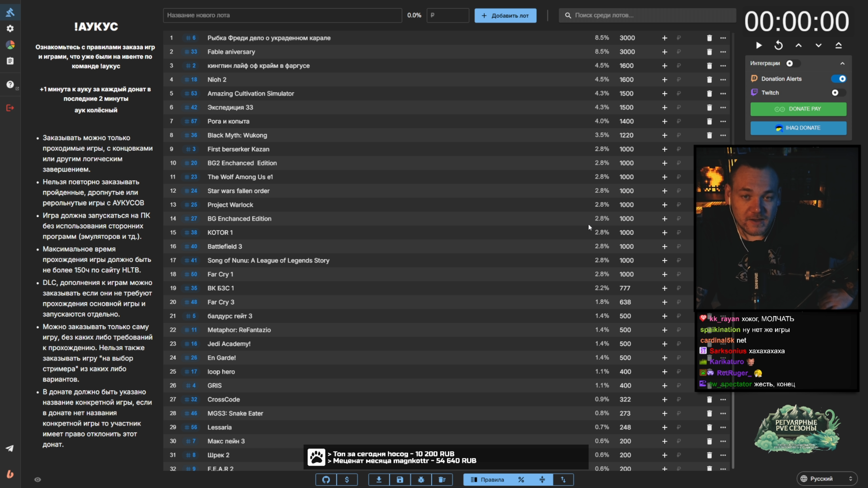Open more options for Fable aniversary
The height and width of the screenshot is (488, 868).
(723, 52)
